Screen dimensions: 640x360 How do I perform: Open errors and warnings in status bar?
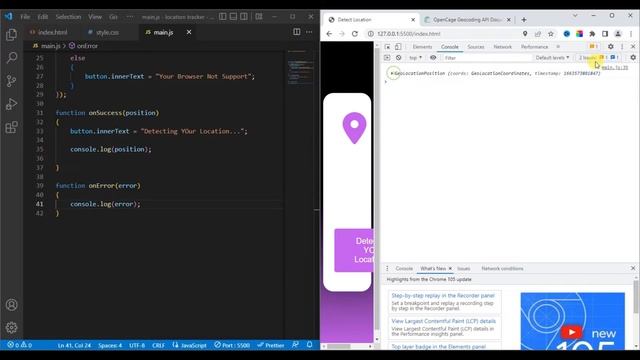(20, 345)
